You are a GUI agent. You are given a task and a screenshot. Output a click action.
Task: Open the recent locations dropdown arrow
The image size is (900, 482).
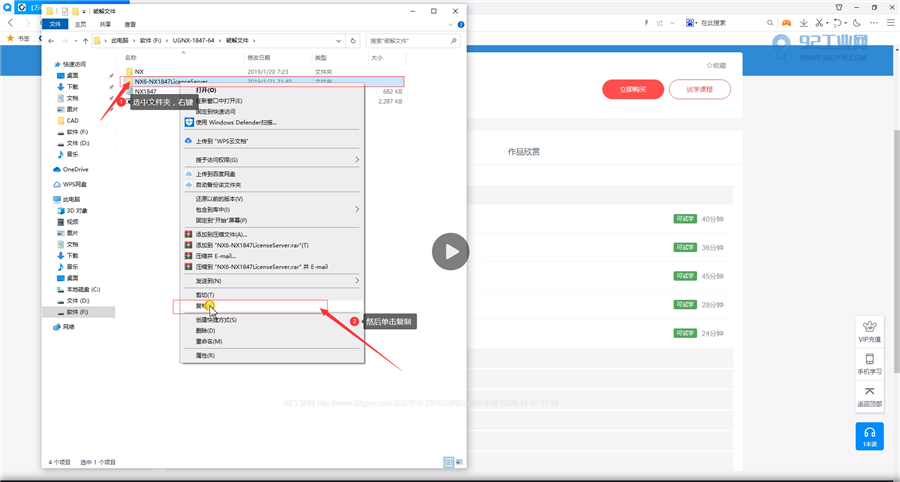pos(76,41)
